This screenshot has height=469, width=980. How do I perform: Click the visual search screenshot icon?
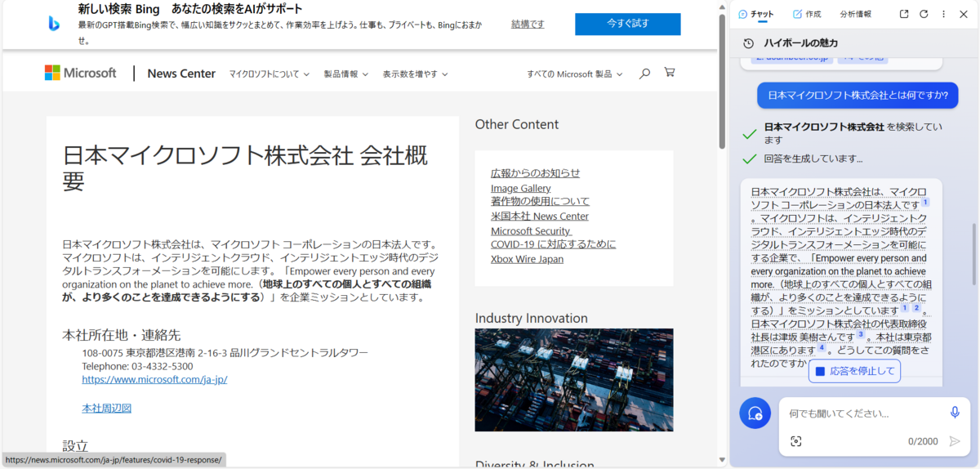pyautogui.click(x=796, y=441)
